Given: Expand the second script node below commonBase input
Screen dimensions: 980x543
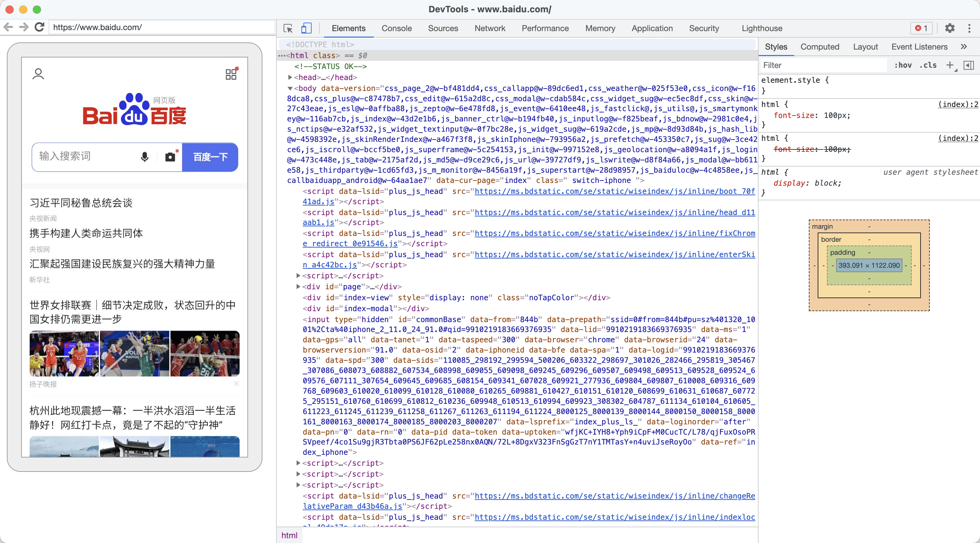Looking at the screenshot, I should 299,474.
